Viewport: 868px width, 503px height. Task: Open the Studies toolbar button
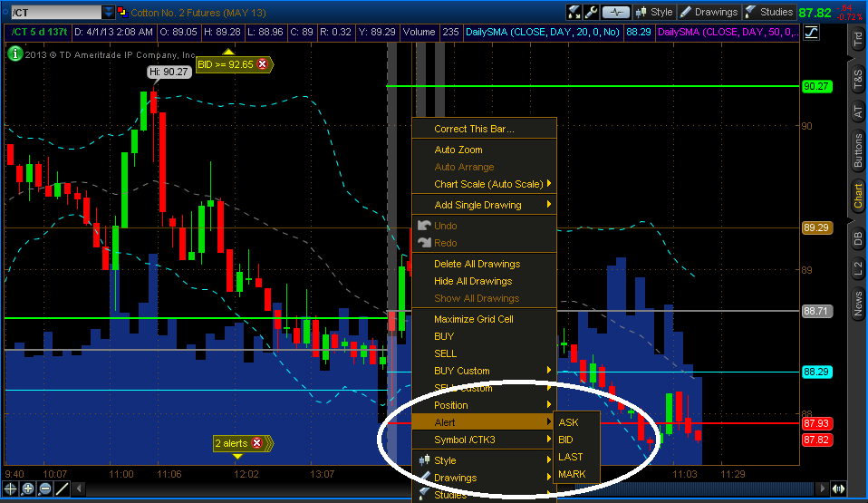click(x=769, y=12)
